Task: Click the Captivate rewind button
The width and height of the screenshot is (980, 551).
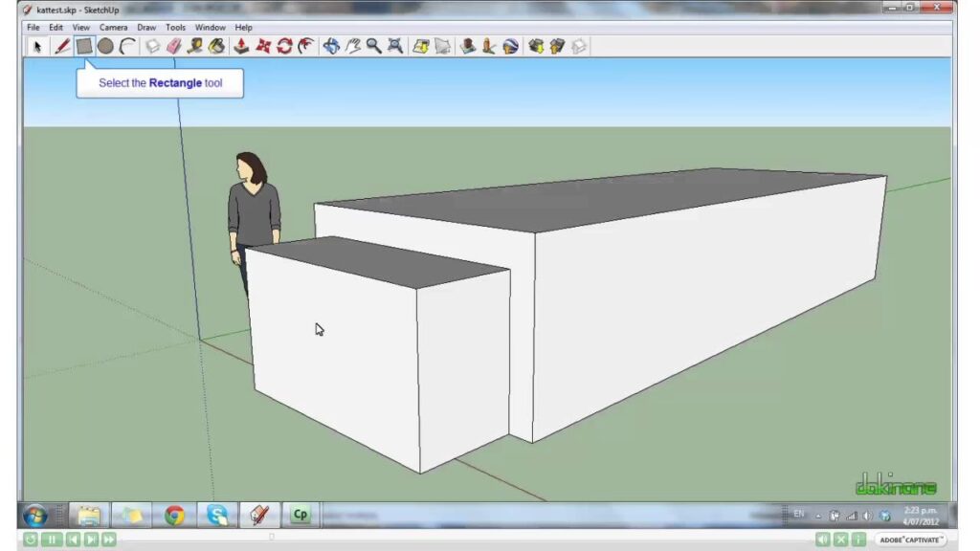Action: tap(32, 540)
